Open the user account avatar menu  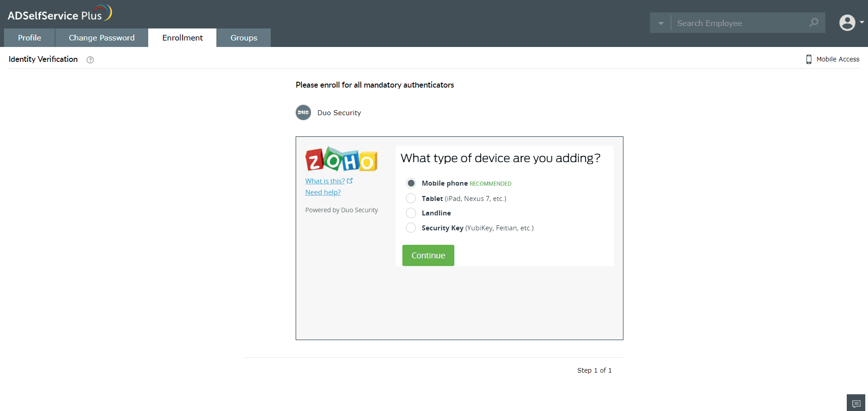coord(847,23)
